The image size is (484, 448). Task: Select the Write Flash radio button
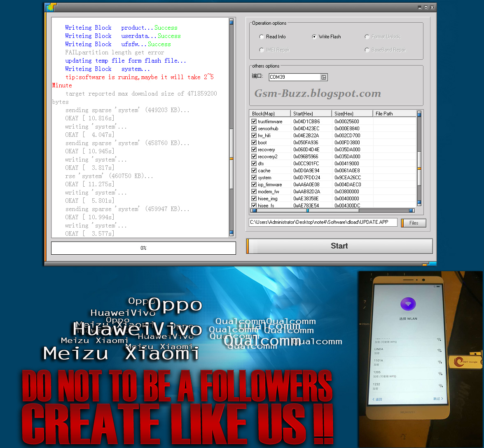(x=314, y=37)
